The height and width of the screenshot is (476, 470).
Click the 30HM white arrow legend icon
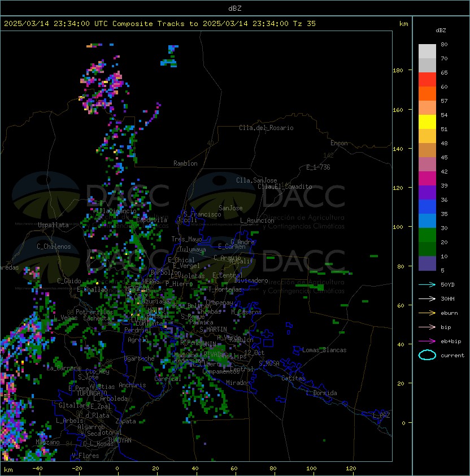point(427,298)
